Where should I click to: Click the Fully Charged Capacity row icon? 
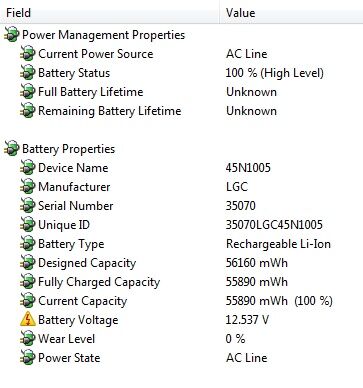(28, 281)
